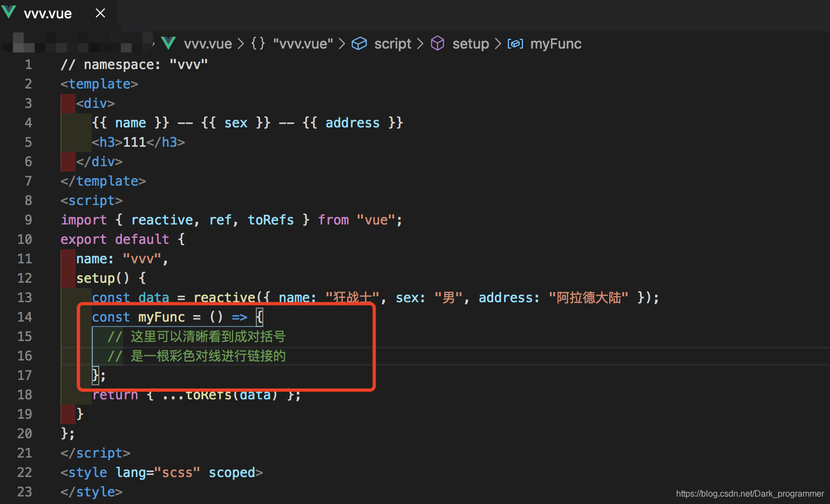This screenshot has height=504, width=830.
Task: Click line number 1 in gutter
Action: click(x=28, y=65)
